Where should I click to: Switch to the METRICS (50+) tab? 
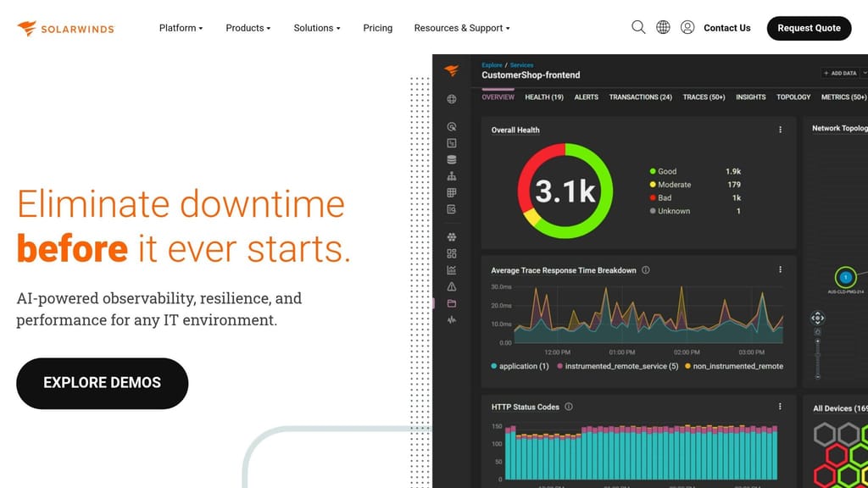(x=843, y=97)
